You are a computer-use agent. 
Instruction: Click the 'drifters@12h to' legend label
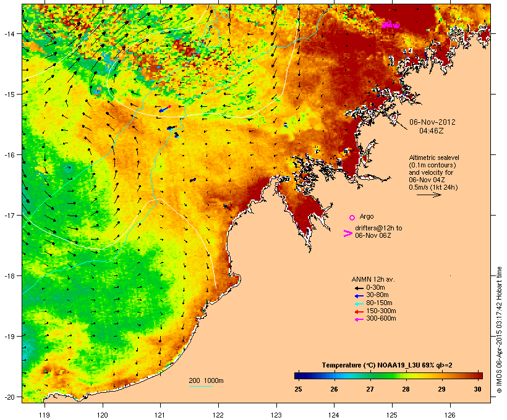pyautogui.click(x=378, y=228)
